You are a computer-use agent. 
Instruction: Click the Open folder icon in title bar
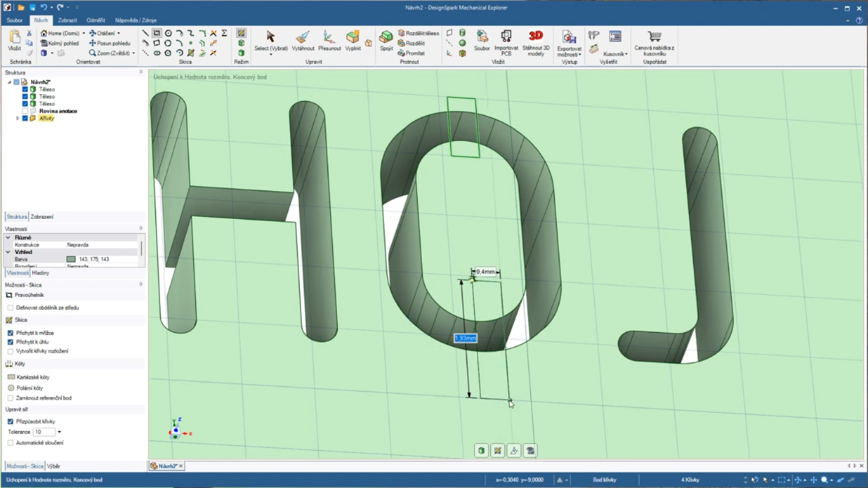(21, 7)
